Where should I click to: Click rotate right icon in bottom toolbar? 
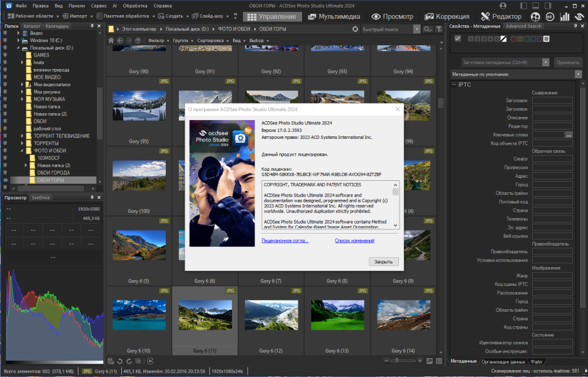129,361
